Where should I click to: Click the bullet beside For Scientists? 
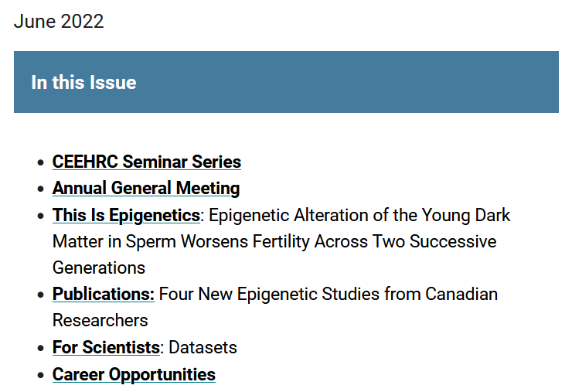click(40, 348)
